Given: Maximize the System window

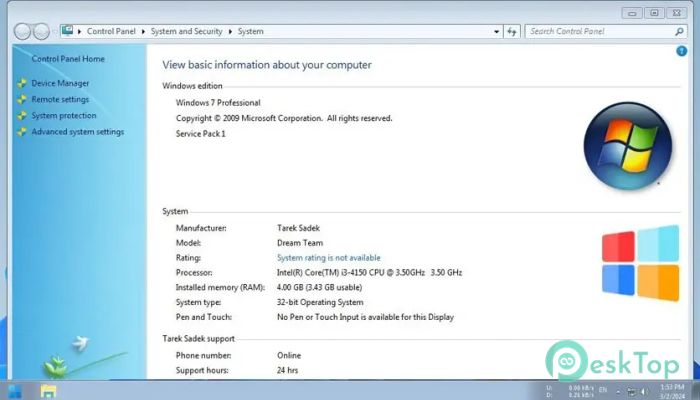Looking at the screenshot, I should 654,13.
